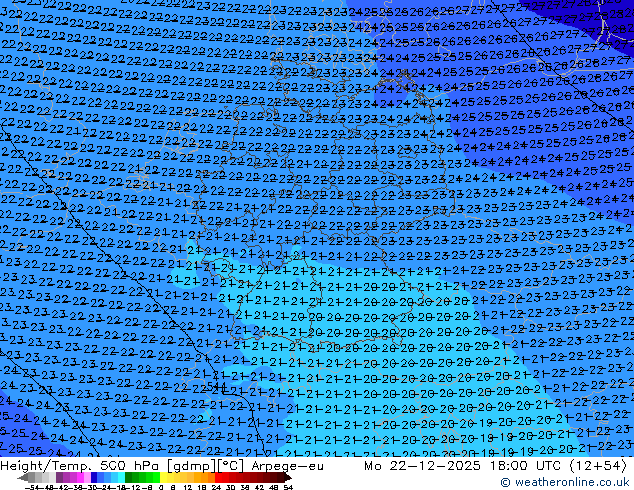This screenshot has width=634, height=490.
Task: Pick the dark purple legend swatch
Action: [x=59, y=477]
